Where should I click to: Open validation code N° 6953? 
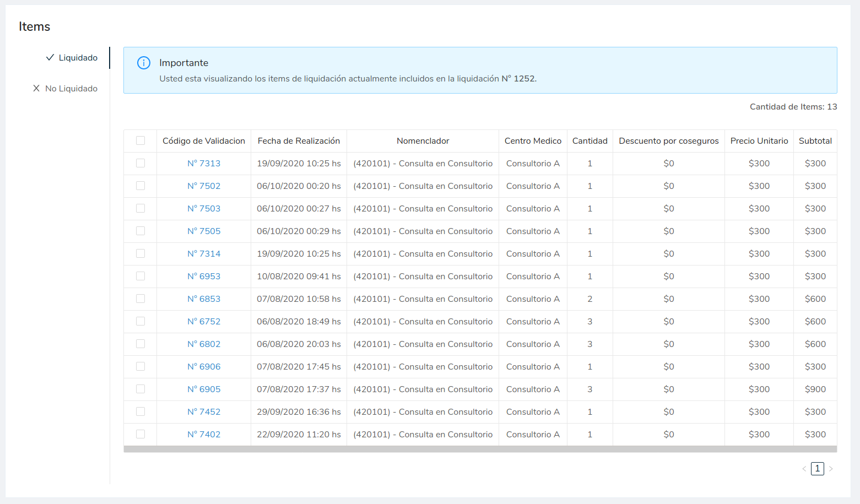coord(204,277)
